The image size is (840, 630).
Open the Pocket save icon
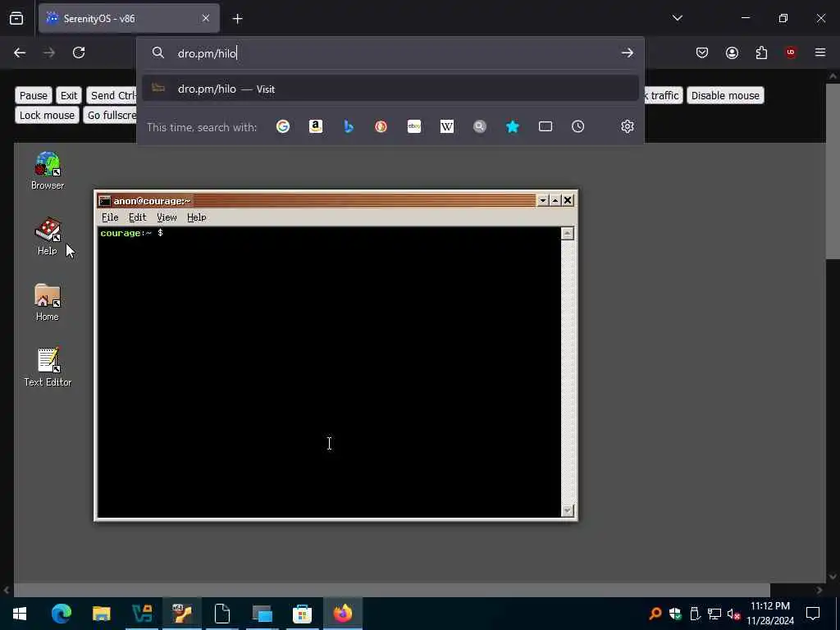pyautogui.click(x=702, y=52)
